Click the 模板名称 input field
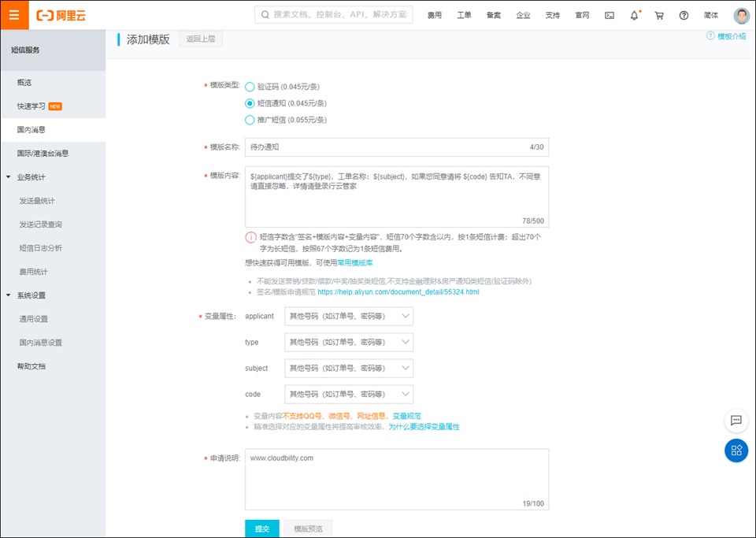Viewport: 756px width, 538px height. pyautogui.click(x=386, y=147)
